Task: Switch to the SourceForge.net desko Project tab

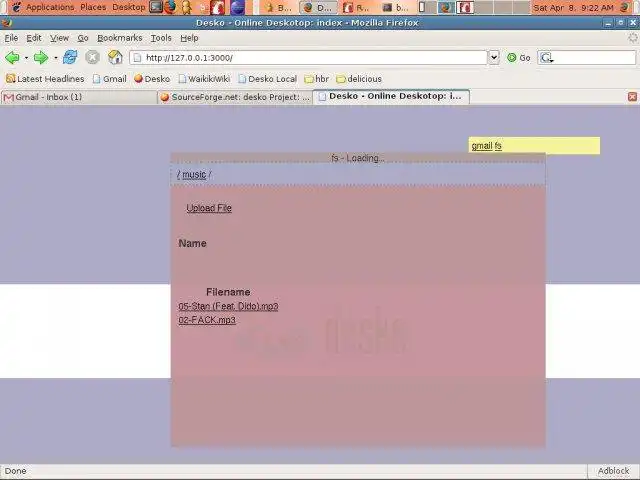Action: click(x=235, y=97)
